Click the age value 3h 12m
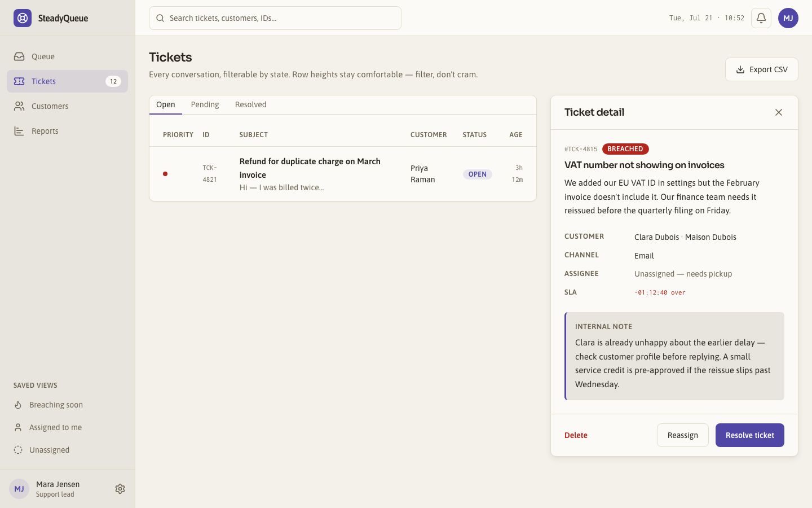 point(517,174)
